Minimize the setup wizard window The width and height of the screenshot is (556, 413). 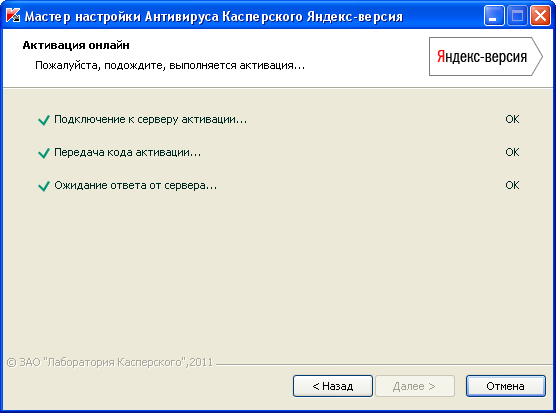pos(494,16)
